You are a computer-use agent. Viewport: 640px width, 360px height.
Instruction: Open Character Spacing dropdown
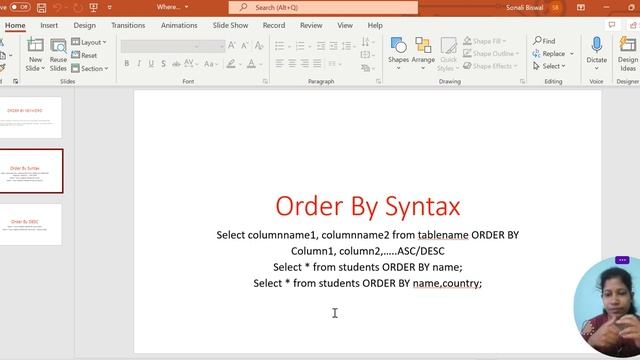coord(191,64)
